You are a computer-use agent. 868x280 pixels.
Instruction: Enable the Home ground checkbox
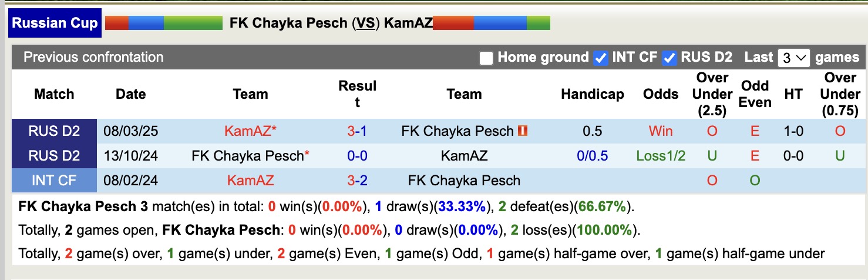point(486,58)
